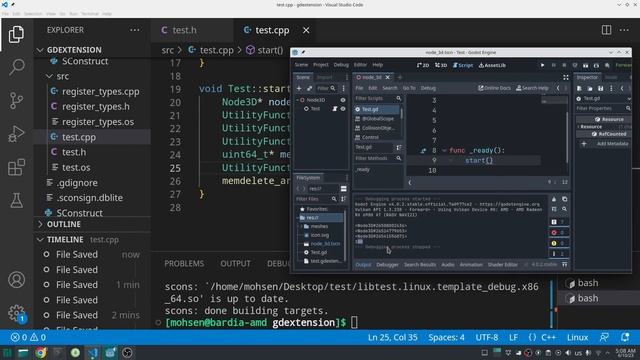Switch Godot to the 2D workspace
The height and width of the screenshot is (360, 640).
[423, 65]
